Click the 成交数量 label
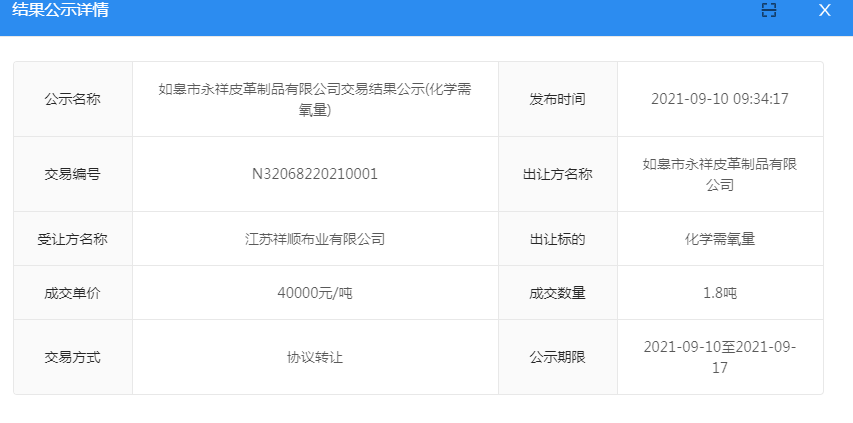This screenshot has width=853, height=423. coord(557,293)
